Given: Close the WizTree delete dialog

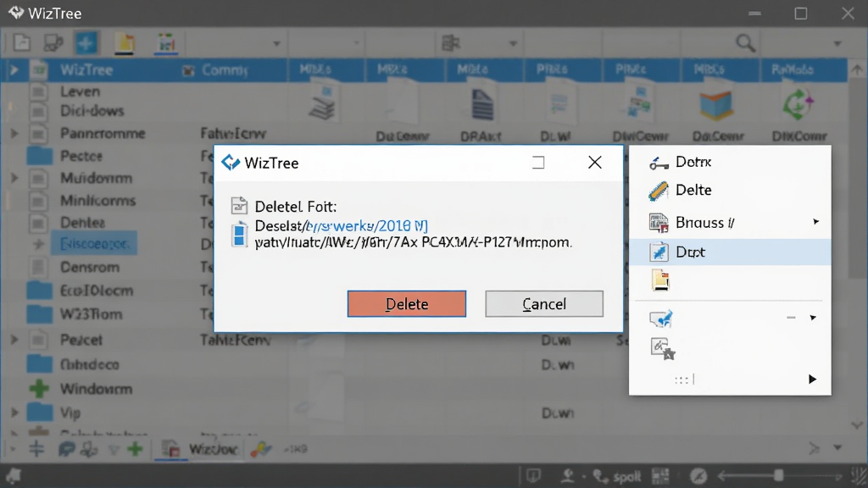Looking at the screenshot, I should [x=594, y=162].
